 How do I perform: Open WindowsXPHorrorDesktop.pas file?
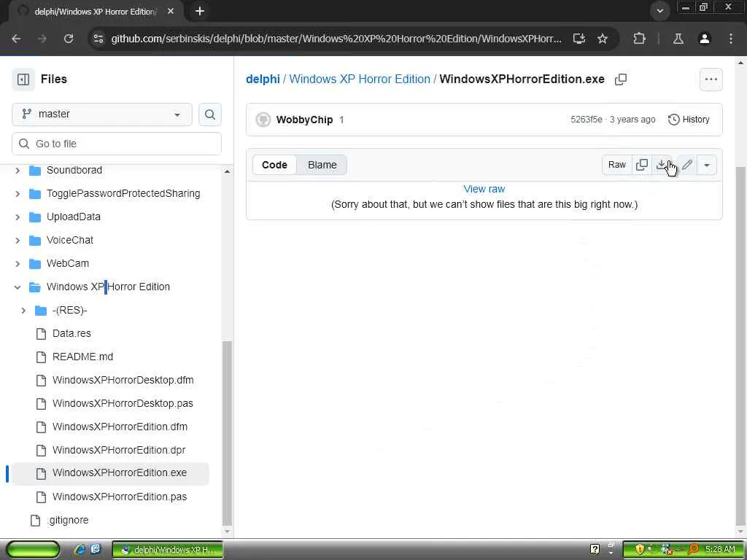(x=123, y=403)
